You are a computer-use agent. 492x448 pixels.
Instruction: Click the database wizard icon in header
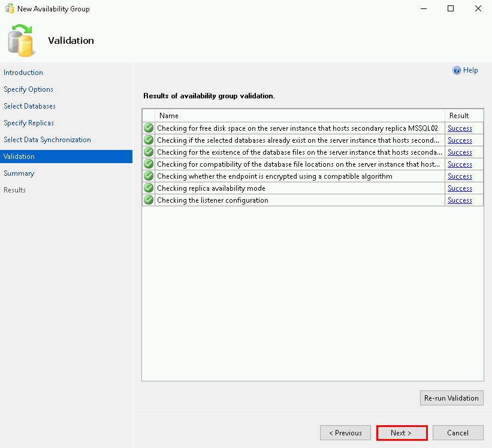[22, 41]
